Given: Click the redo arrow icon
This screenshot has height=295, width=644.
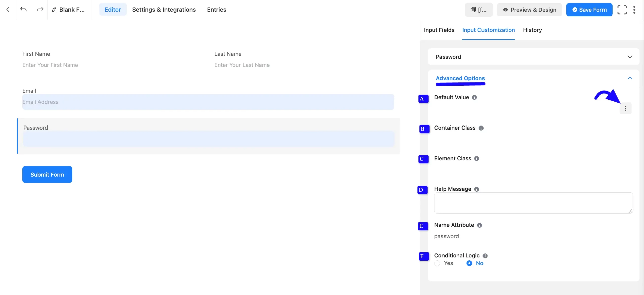Looking at the screenshot, I should [40, 10].
